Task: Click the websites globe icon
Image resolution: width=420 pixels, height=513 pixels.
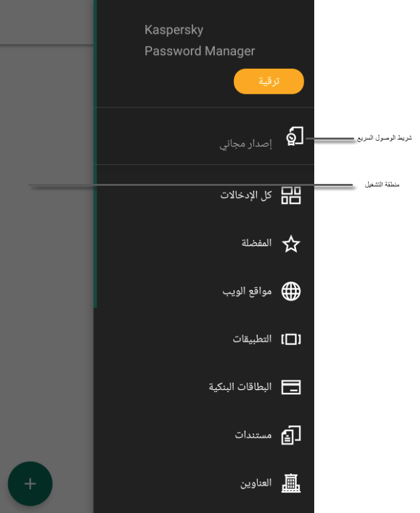Action: pos(291,292)
